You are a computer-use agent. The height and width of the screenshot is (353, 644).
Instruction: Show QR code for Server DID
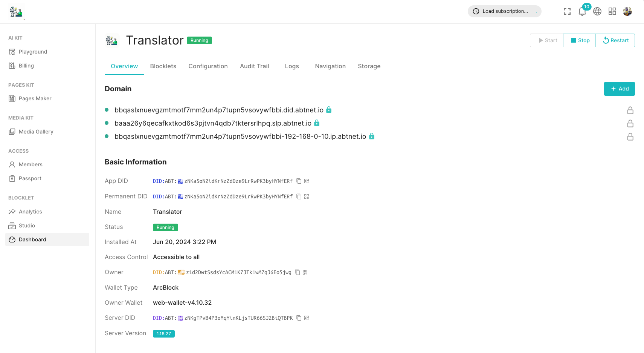(307, 318)
